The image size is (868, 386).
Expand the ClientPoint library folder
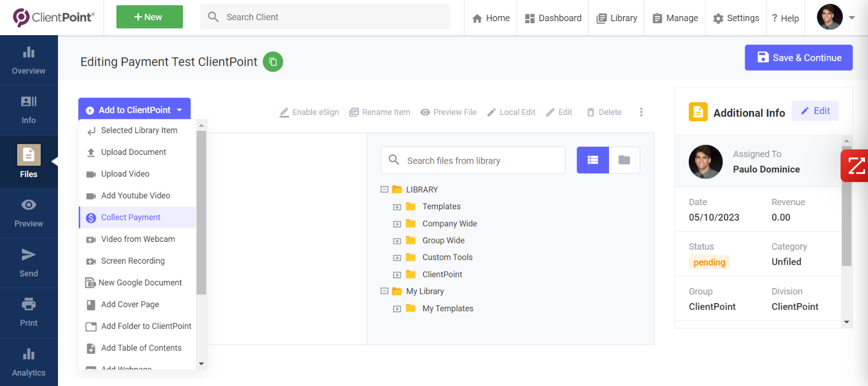[x=397, y=275]
